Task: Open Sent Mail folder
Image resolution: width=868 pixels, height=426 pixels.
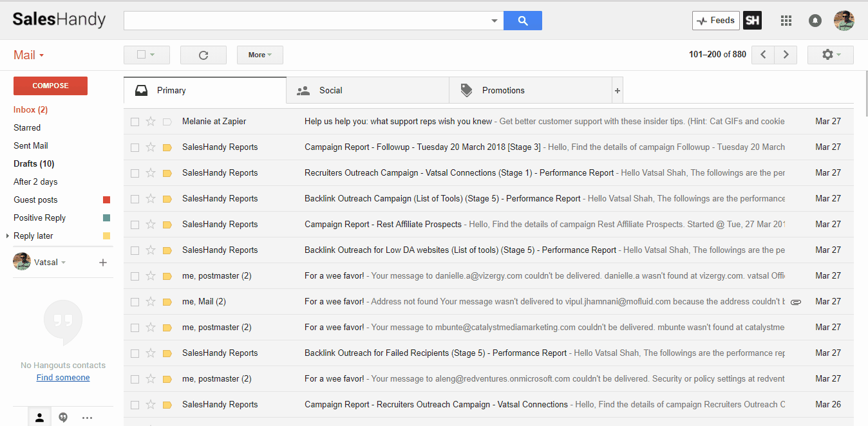Action: (31, 145)
